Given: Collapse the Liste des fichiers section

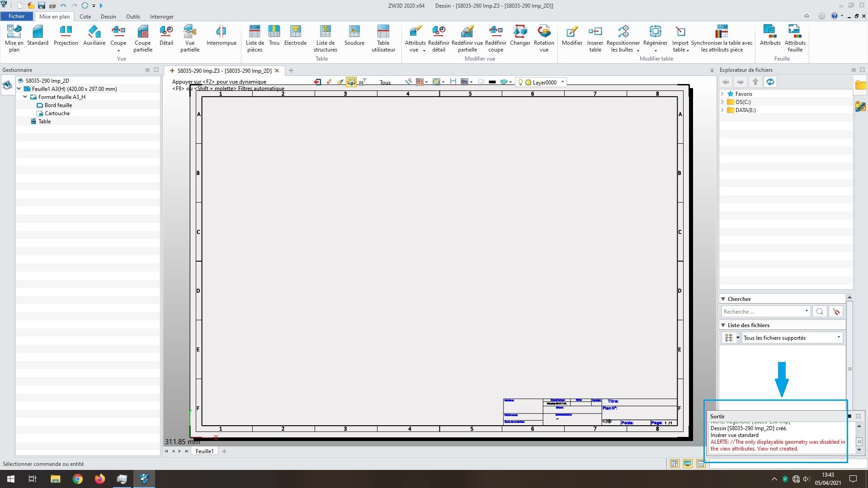Looking at the screenshot, I should pyautogui.click(x=723, y=325).
